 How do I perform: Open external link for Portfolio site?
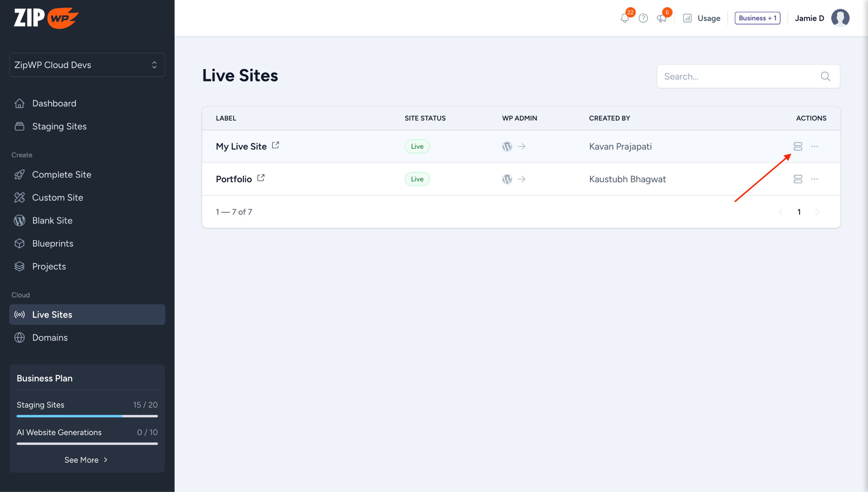(x=261, y=178)
